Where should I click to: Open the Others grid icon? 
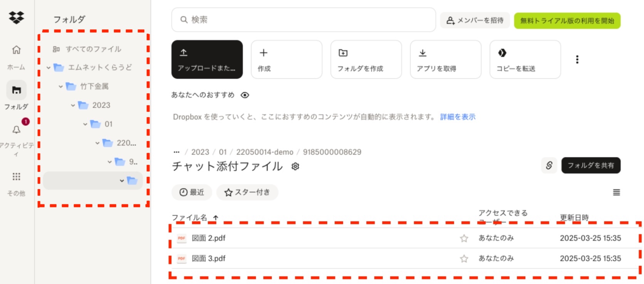pyautogui.click(x=16, y=177)
